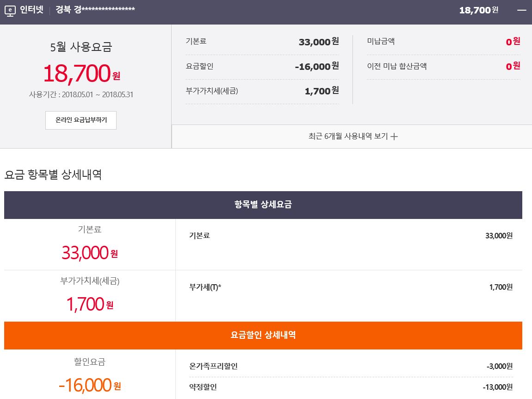532x399 pixels.
Task: Click the 이전 미납 합산금액 row
Action: (x=443, y=66)
